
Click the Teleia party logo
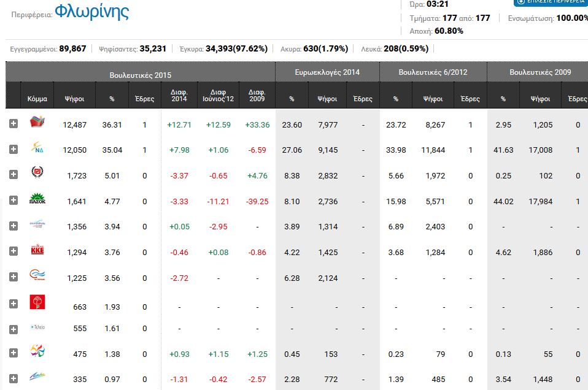tap(37, 328)
